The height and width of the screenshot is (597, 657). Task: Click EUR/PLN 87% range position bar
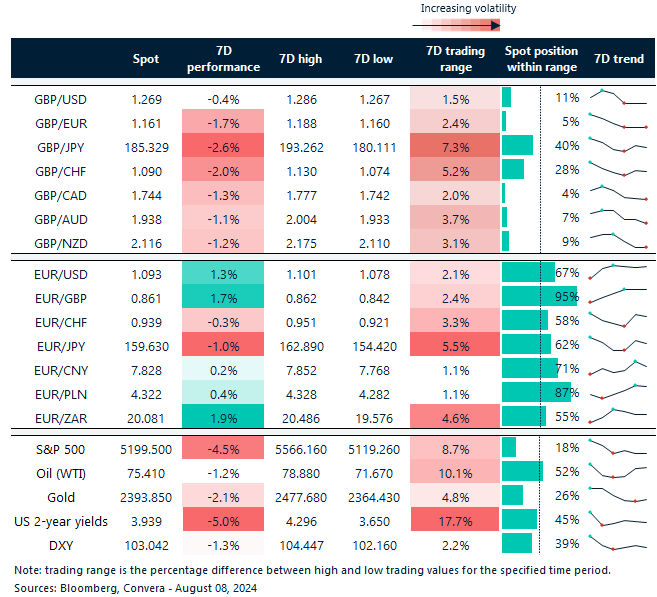(536, 392)
